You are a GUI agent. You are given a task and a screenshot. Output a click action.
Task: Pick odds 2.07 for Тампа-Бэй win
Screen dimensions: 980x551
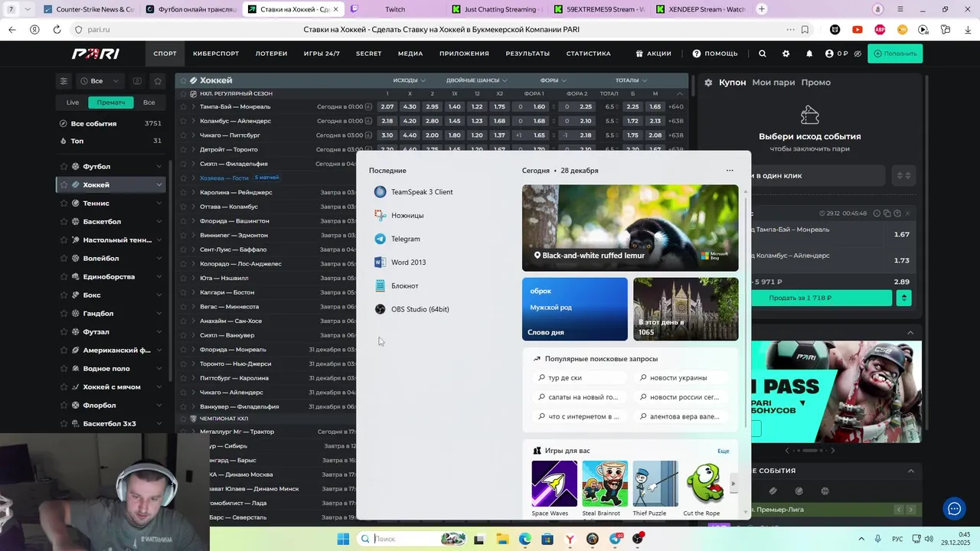pos(387,106)
